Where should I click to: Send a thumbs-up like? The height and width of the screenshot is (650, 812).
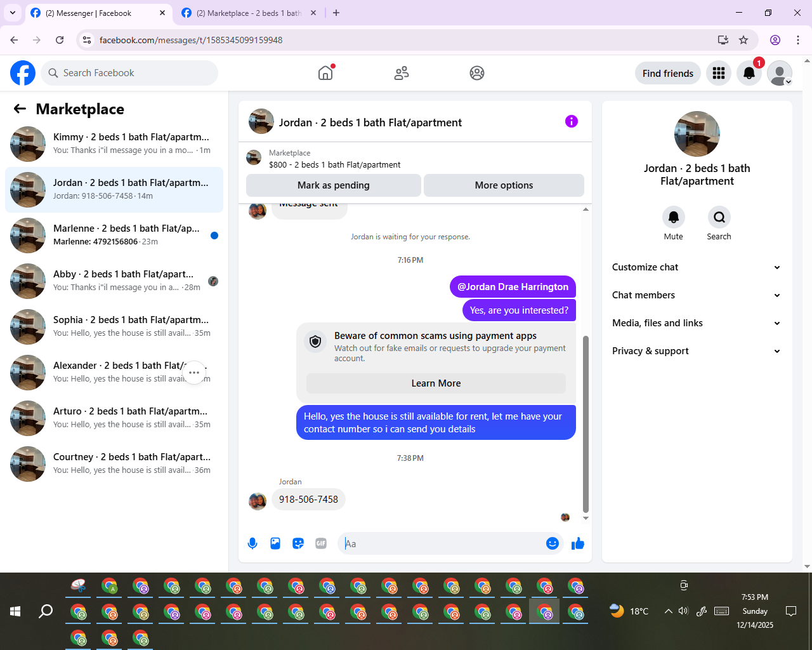tap(578, 543)
